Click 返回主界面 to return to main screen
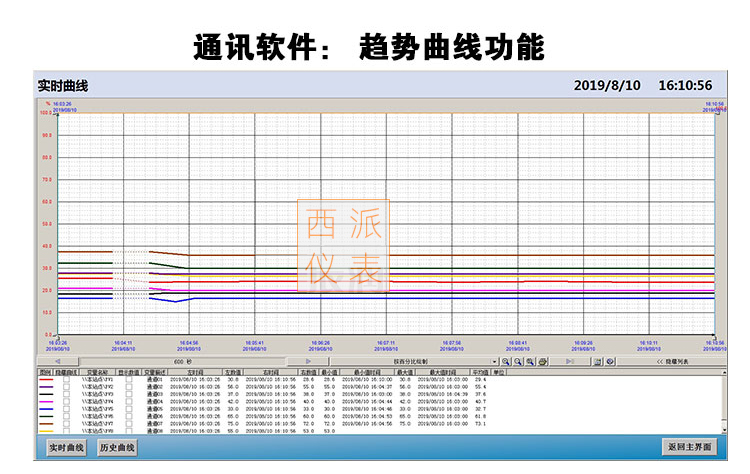 [x=688, y=447]
